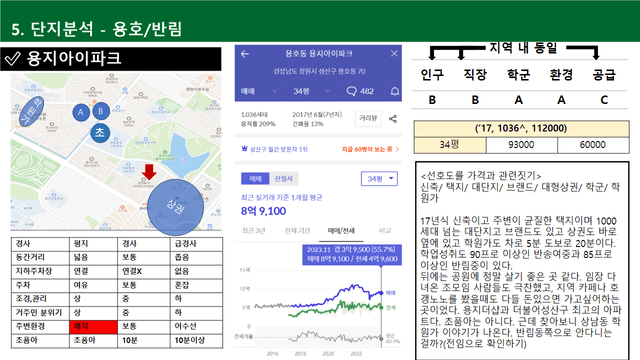
Task: Select the blue A marker on map
Action: pos(81,112)
